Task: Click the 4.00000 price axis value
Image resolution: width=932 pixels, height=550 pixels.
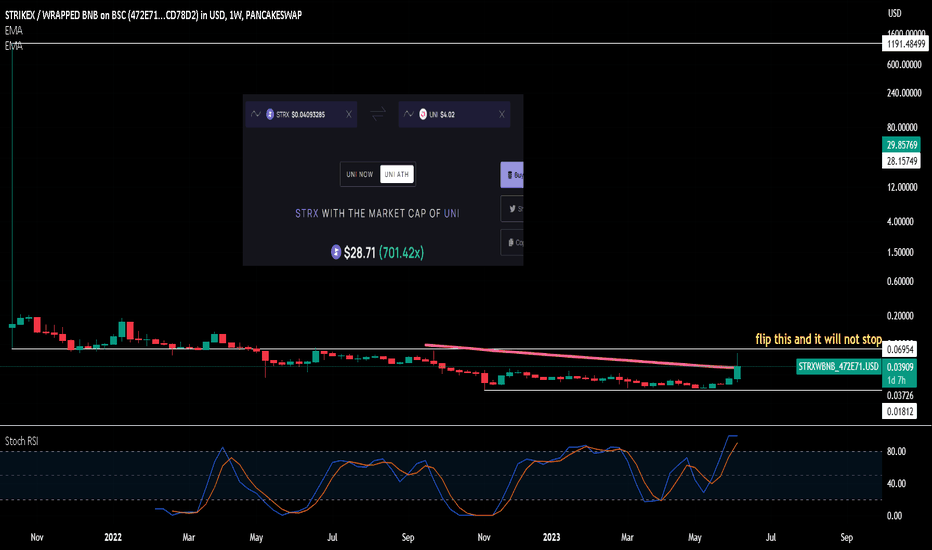Action: point(900,221)
